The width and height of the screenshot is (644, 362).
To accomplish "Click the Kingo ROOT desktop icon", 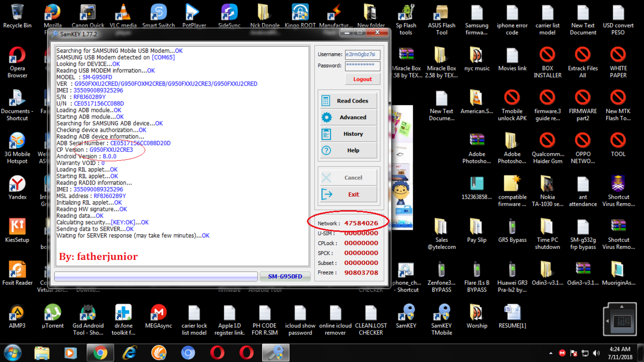I will point(300,16).
